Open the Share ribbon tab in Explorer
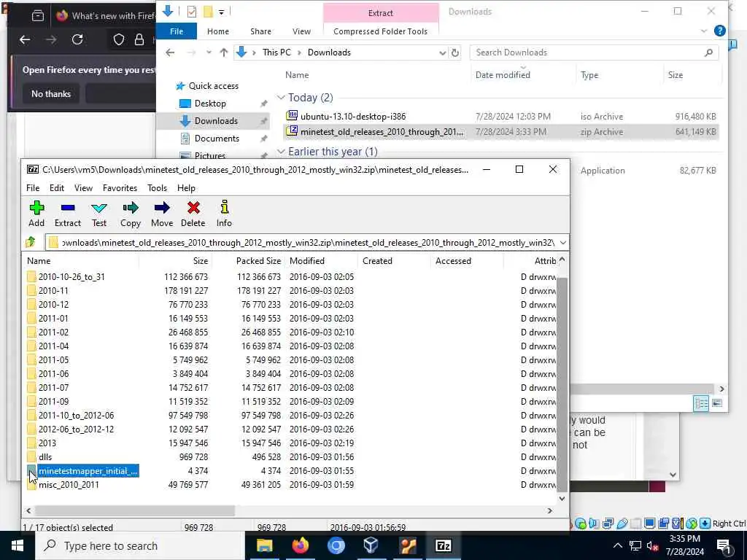This screenshot has height=560, width=747. tap(260, 31)
